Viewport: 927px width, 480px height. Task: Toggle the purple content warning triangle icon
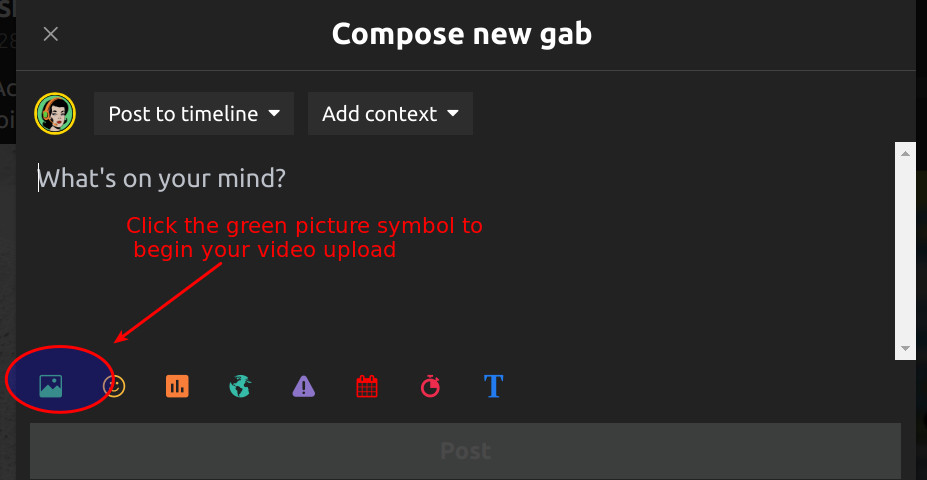click(304, 386)
